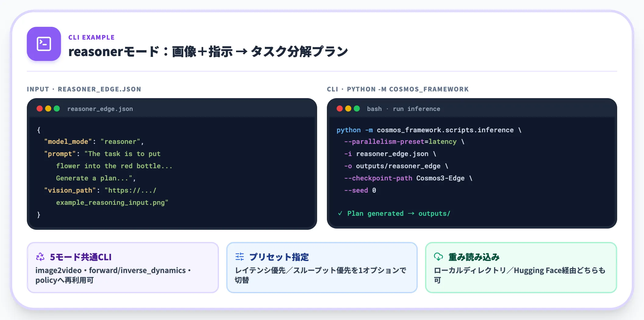
Task: Click '--seed 0' line
Action: pos(360,190)
